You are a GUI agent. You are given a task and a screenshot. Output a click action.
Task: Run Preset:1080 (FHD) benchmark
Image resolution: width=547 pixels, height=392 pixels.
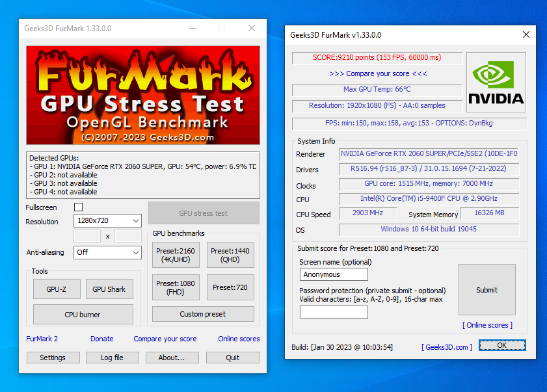(x=176, y=287)
